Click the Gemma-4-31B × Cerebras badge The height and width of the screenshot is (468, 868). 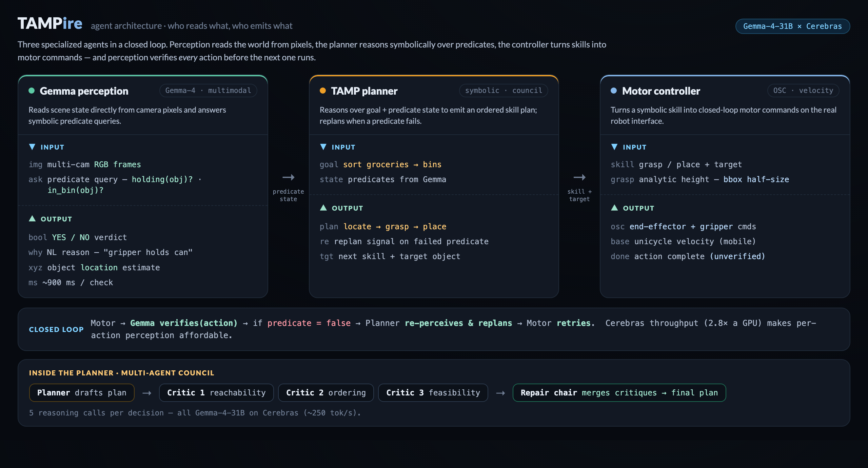click(793, 26)
